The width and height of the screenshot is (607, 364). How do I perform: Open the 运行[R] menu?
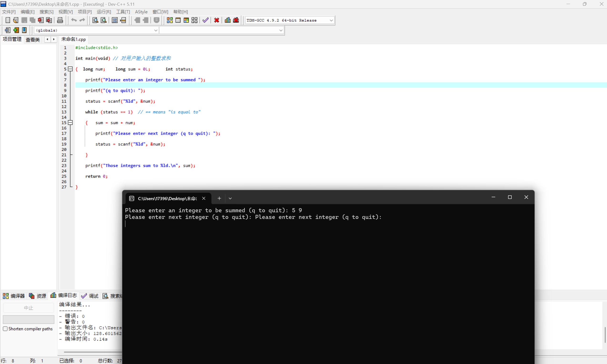pos(103,12)
